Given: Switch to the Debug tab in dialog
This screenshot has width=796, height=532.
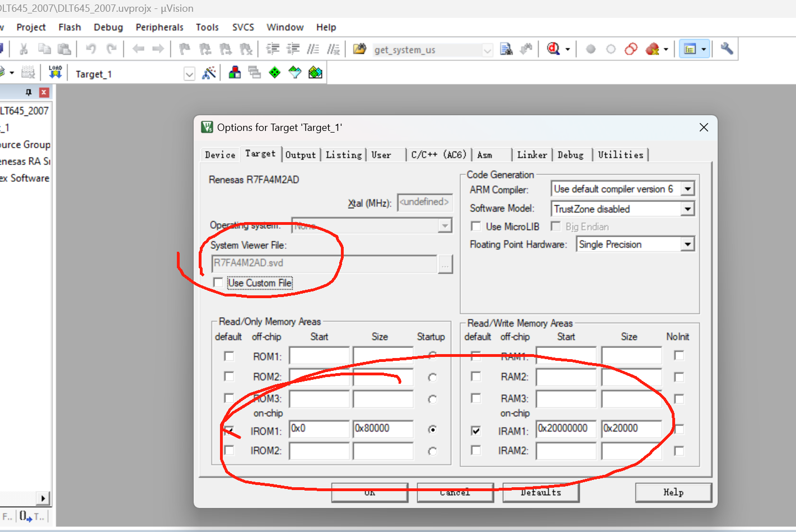Looking at the screenshot, I should 570,155.
